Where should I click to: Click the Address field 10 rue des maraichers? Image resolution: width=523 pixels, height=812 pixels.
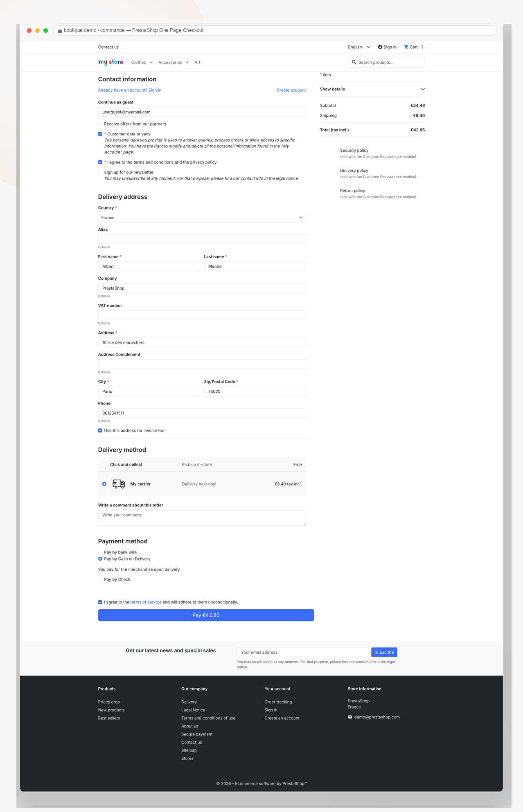pyautogui.click(x=202, y=343)
